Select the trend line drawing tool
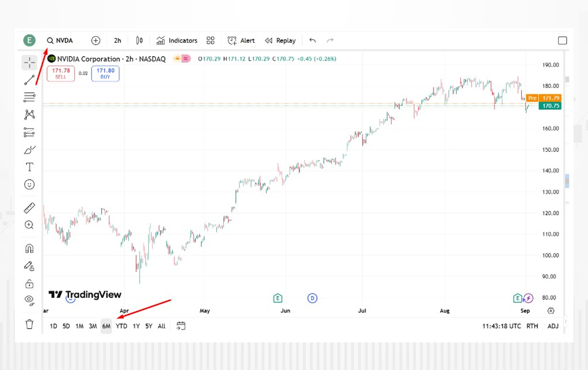Image resolution: width=588 pixels, height=370 pixels. (x=29, y=81)
